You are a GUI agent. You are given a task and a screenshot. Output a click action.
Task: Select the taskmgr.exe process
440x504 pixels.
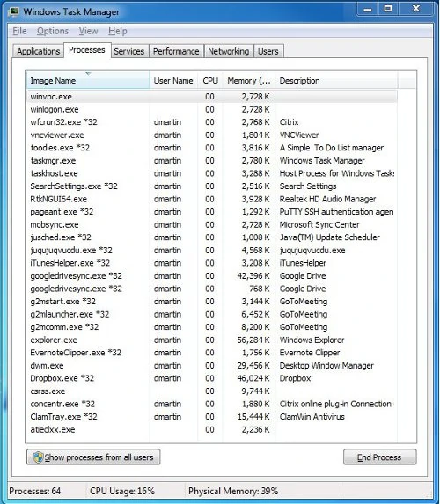(211, 161)
